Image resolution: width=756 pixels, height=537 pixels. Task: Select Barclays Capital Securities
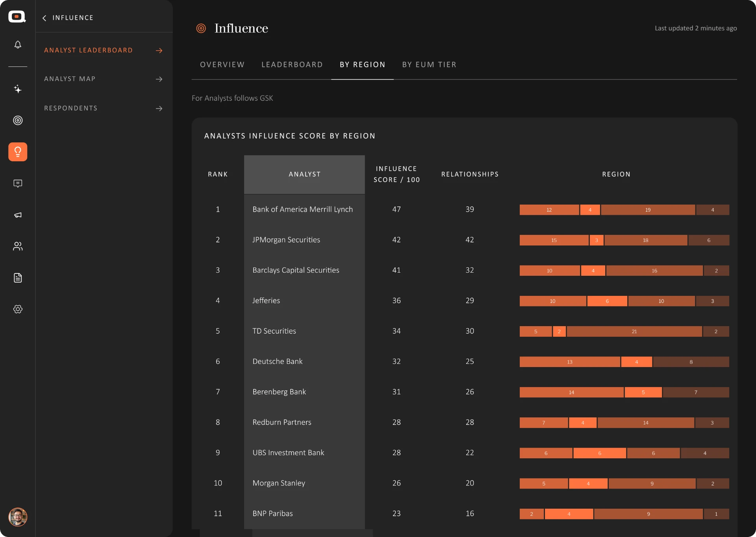coord(296,270)
